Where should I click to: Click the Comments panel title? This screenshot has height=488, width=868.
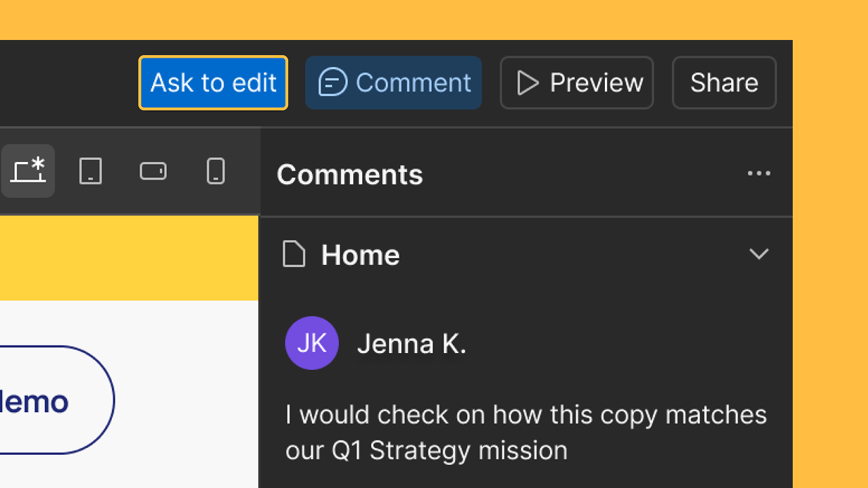tap(349, 174)
